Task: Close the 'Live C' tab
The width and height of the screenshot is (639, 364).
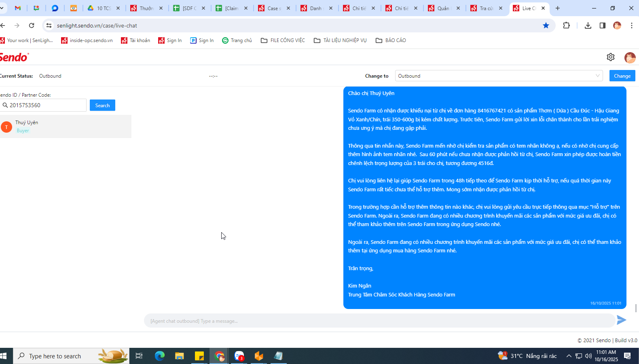Action: [543, 8]
